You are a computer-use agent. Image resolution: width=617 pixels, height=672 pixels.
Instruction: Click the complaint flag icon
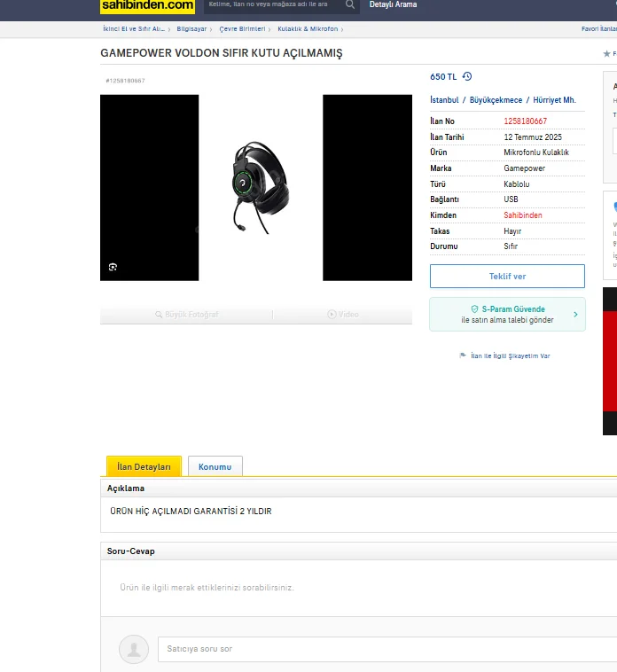tap(463, 356)
